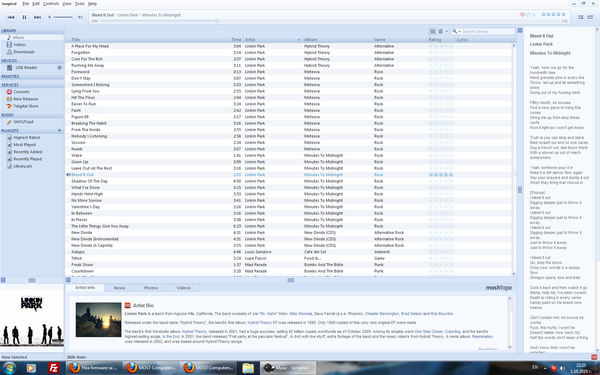This screenshot has width=600, height=375.
Task: Switch to the News tab
Action: coord(119,288)
